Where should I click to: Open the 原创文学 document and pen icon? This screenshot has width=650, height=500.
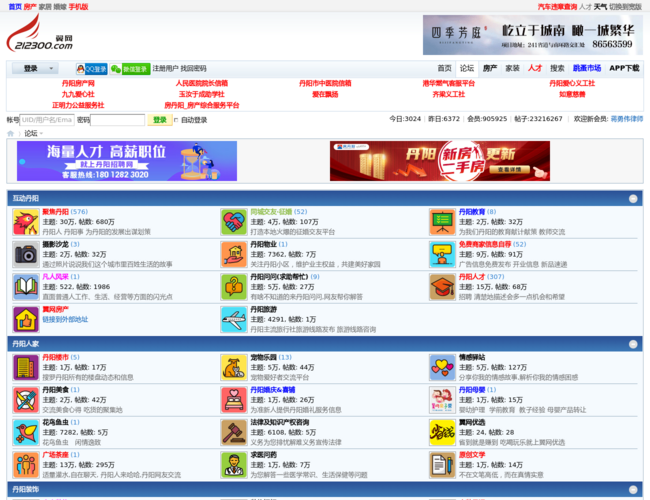tap(442, 465)
